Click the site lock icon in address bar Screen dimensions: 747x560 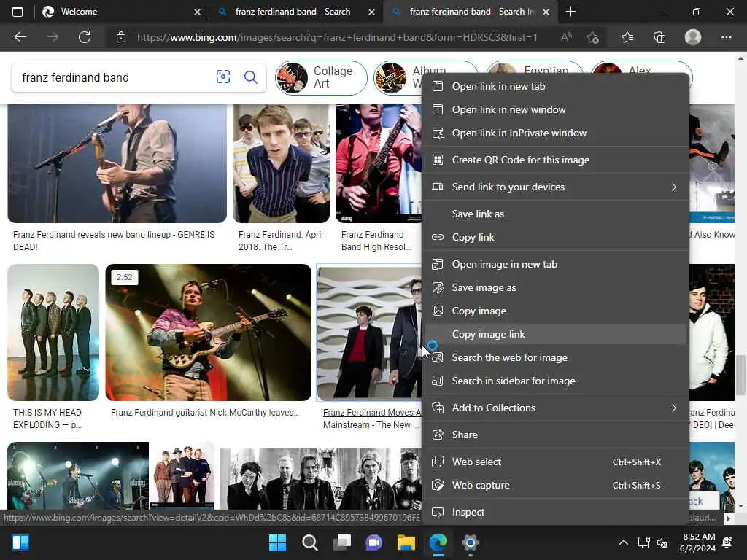point(121,37)
